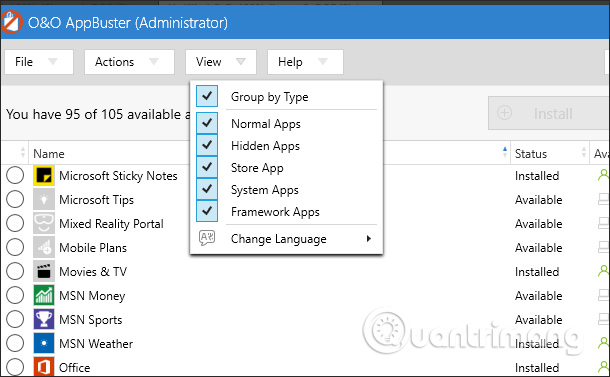The image size is (610, 377).
Task: Uncheck the Framework Apps checkbox
Action: point(207,211)
